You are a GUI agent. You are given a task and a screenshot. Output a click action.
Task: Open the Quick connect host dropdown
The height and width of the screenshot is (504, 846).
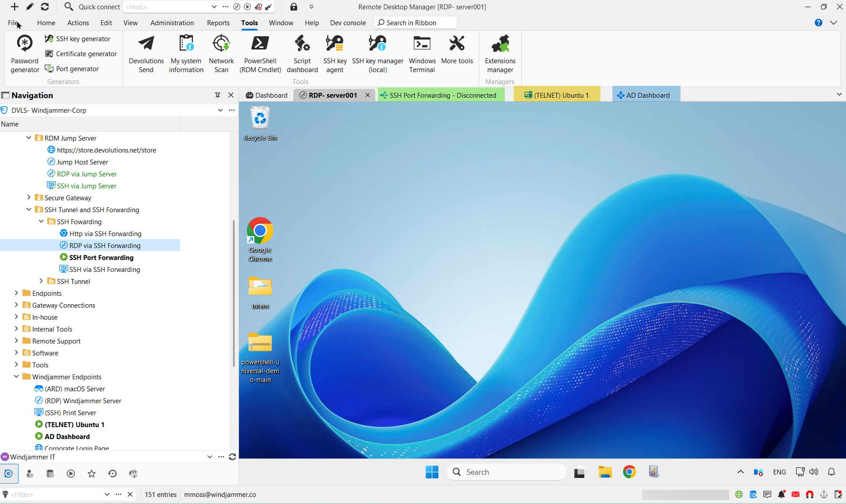pyautogui.click(x=214, y=7)
